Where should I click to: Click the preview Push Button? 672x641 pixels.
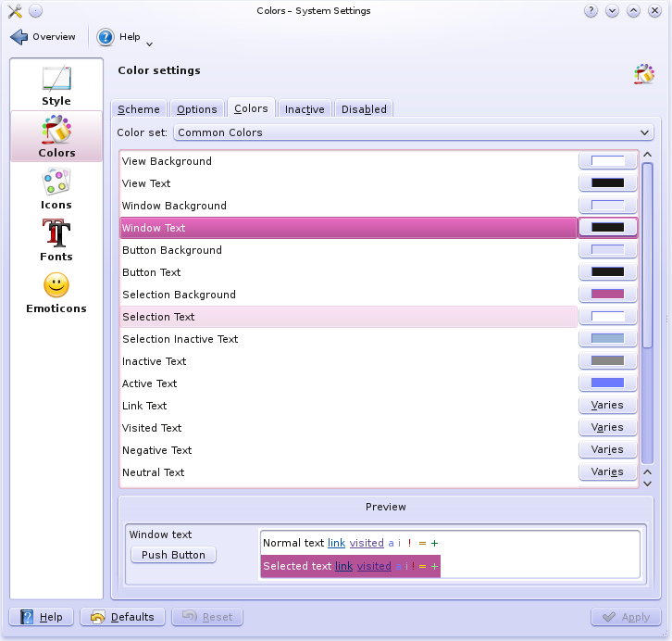(173, 555)
